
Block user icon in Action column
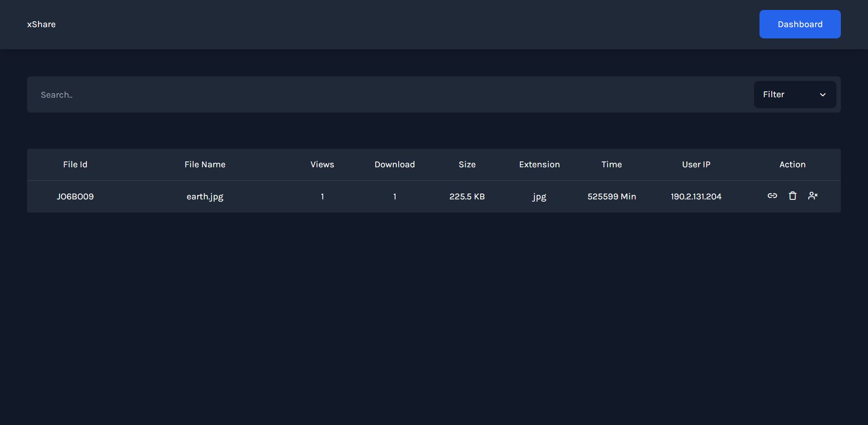tap(813, 196)
